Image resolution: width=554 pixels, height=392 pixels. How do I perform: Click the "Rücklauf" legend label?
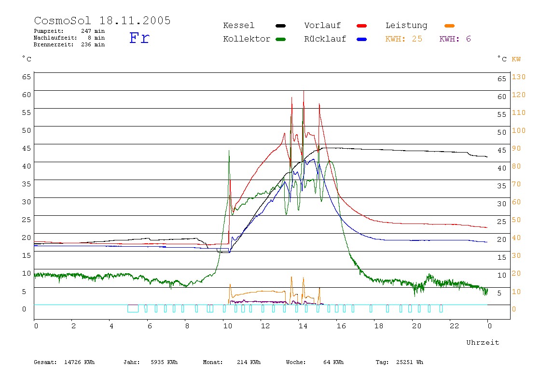pos(325,39)
